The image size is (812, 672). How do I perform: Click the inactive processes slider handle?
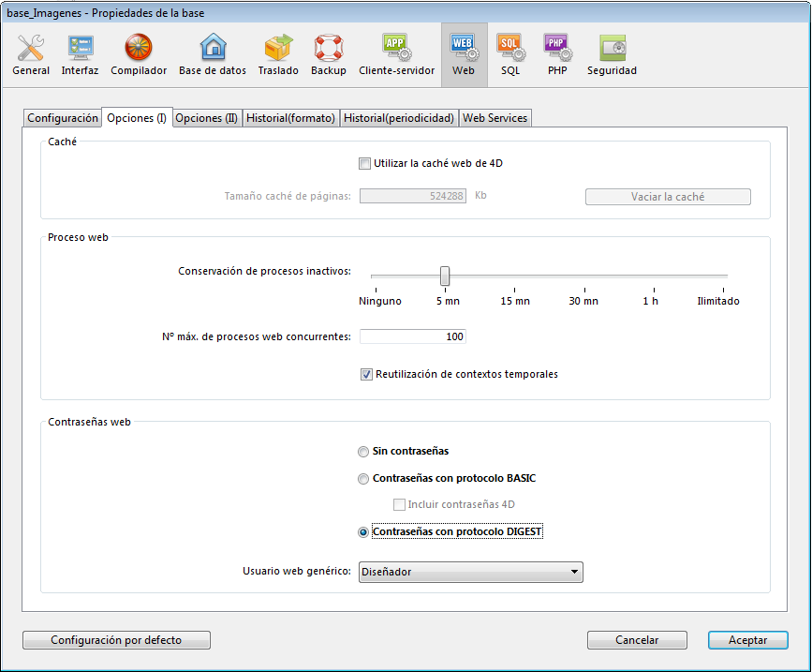(x=445, y=276)
